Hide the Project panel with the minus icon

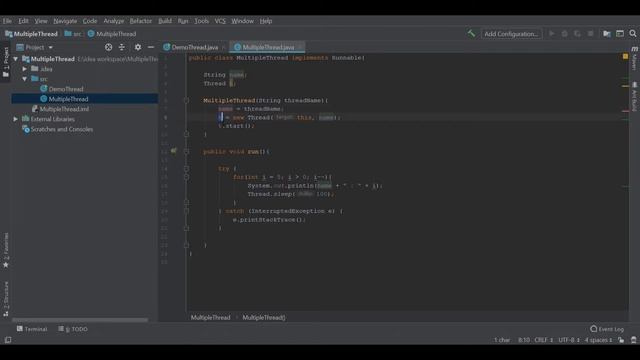point(151,47)
